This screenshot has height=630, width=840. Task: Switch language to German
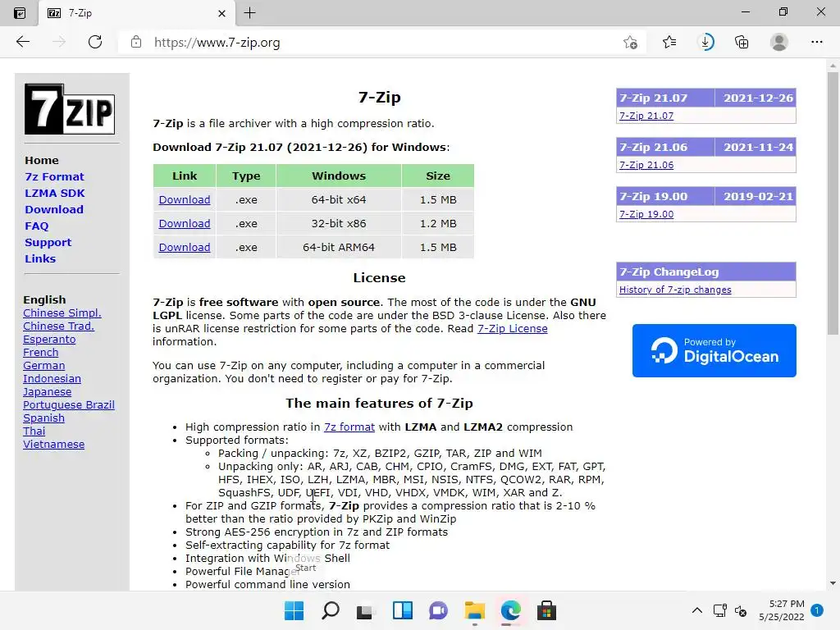(44, 366)
